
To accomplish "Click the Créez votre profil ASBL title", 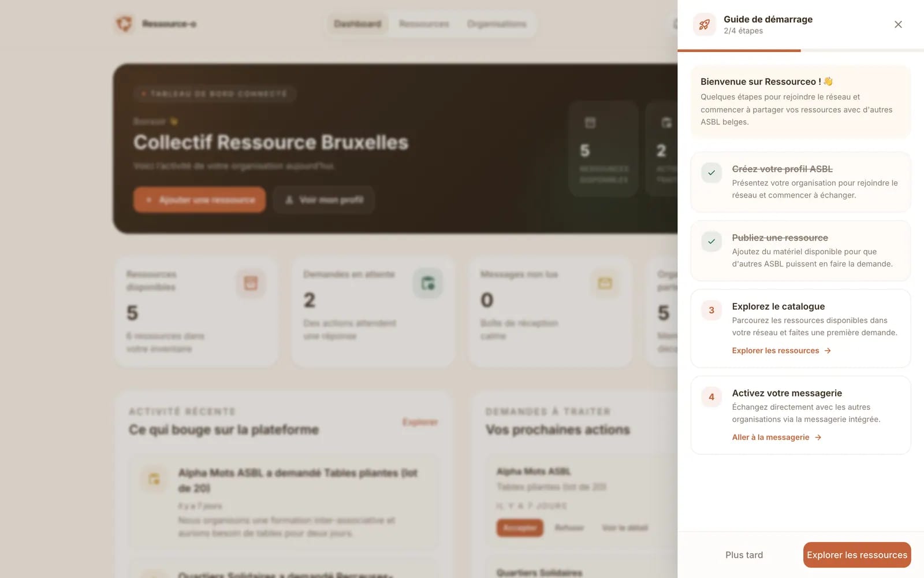I will point(782,169).
